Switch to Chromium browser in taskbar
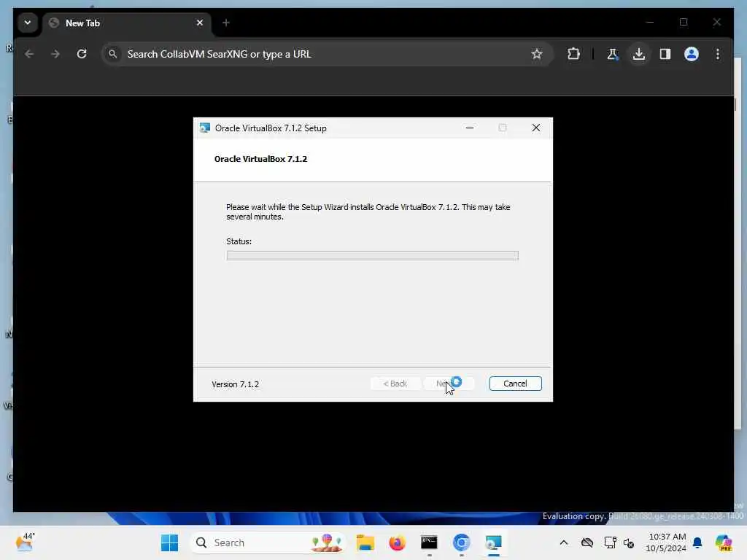747x560 pixels. [x=461, y=542]
